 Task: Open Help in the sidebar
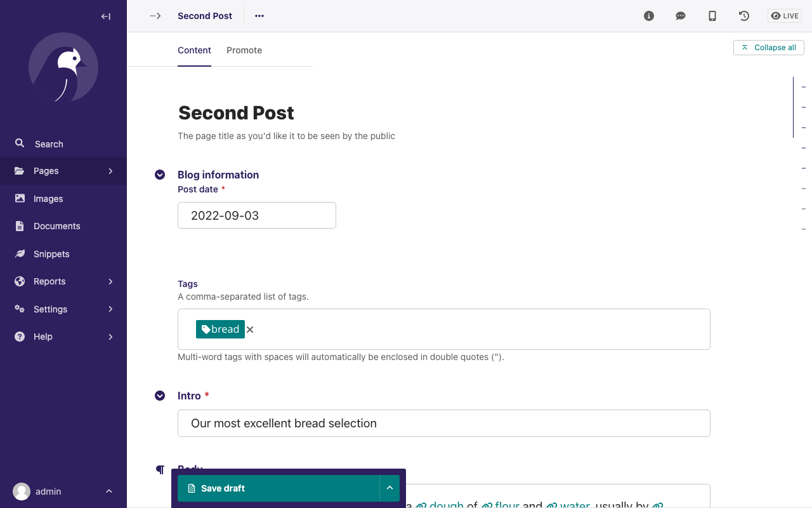63,337
